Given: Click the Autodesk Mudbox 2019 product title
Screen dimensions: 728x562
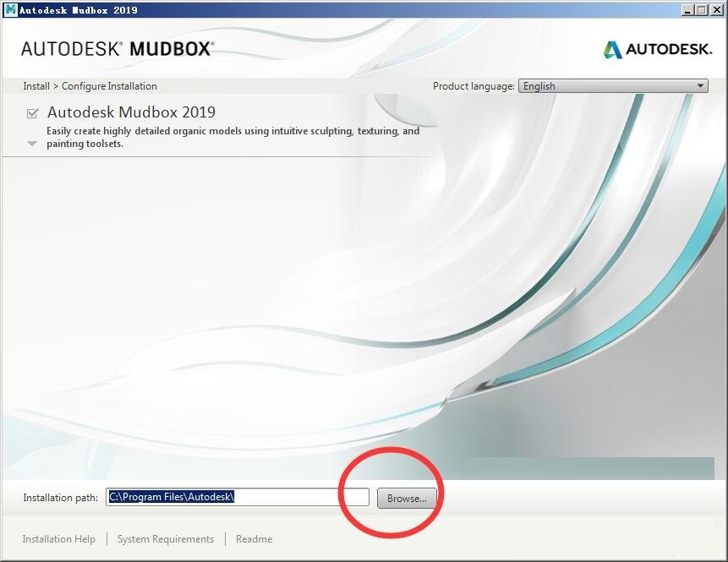Looking at the screenshot, I should pos(131,112).
